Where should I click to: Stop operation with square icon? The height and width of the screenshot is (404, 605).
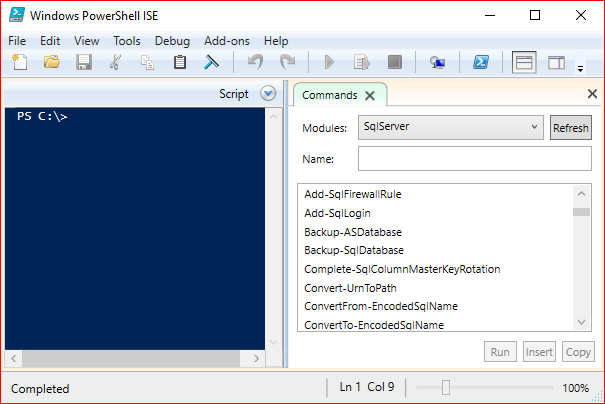[x=394, y=62]
